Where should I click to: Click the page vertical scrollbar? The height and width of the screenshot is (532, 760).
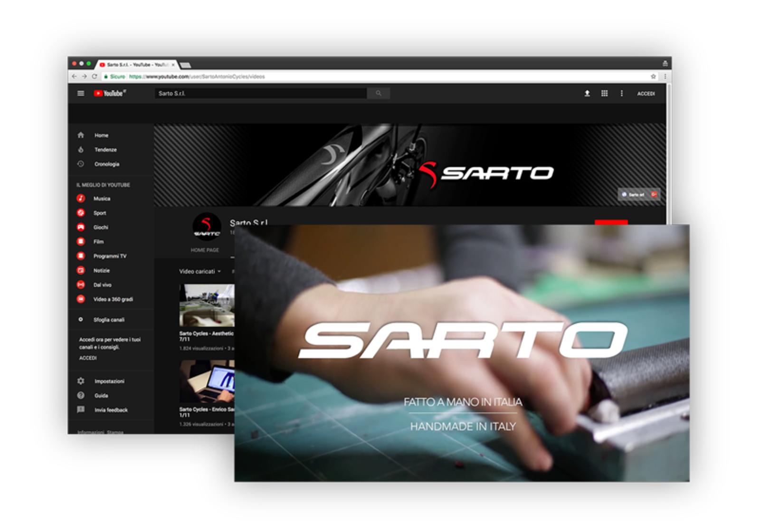669,154
